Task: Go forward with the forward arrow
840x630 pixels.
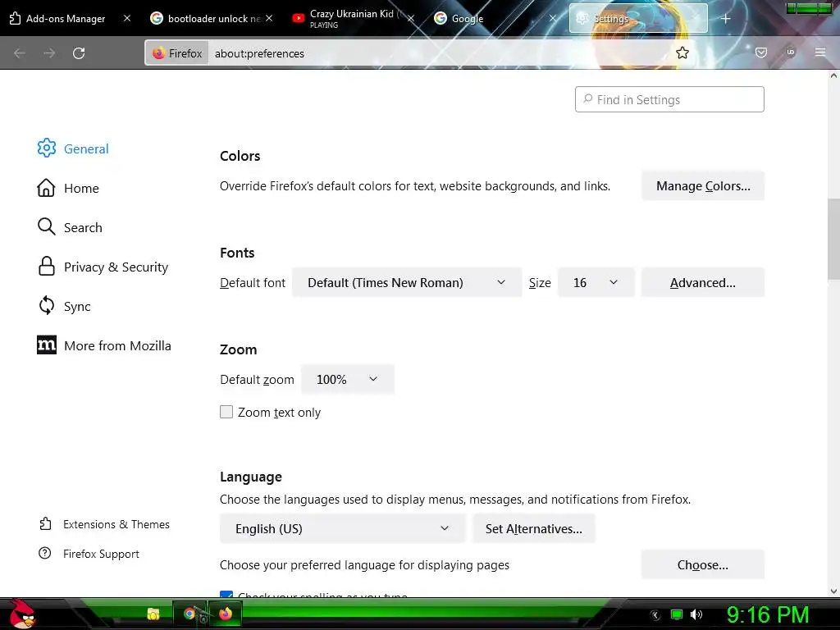Action: [49, 53]
